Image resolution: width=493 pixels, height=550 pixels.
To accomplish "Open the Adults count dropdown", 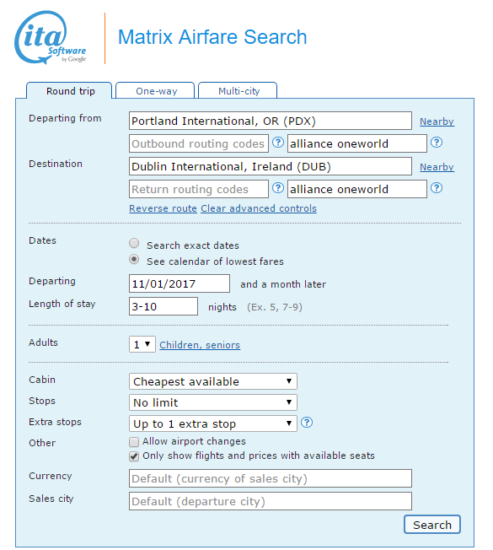I will tap(142, 344).
